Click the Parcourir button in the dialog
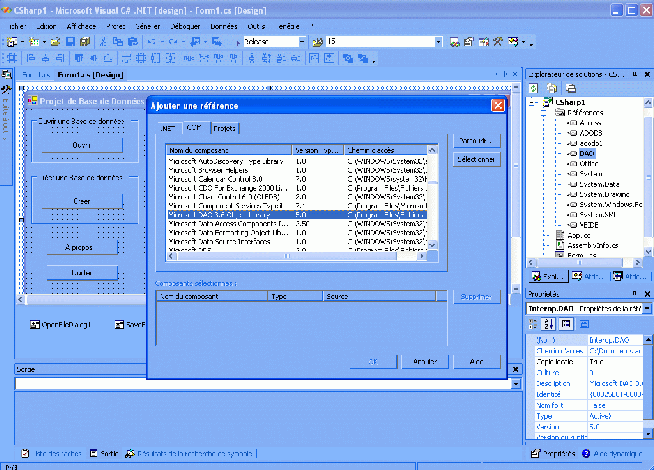 tap(476, 141)
